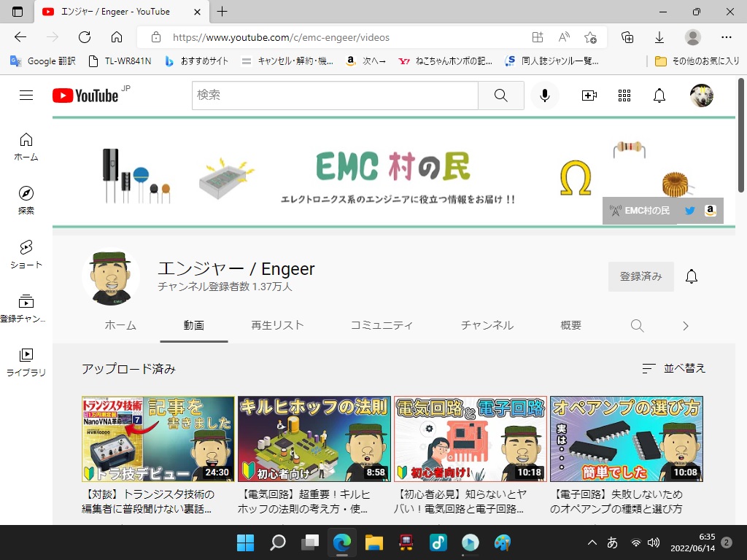Click the address bar URL
This screenshot has height=560, width=747.
[x=281, y=38]
